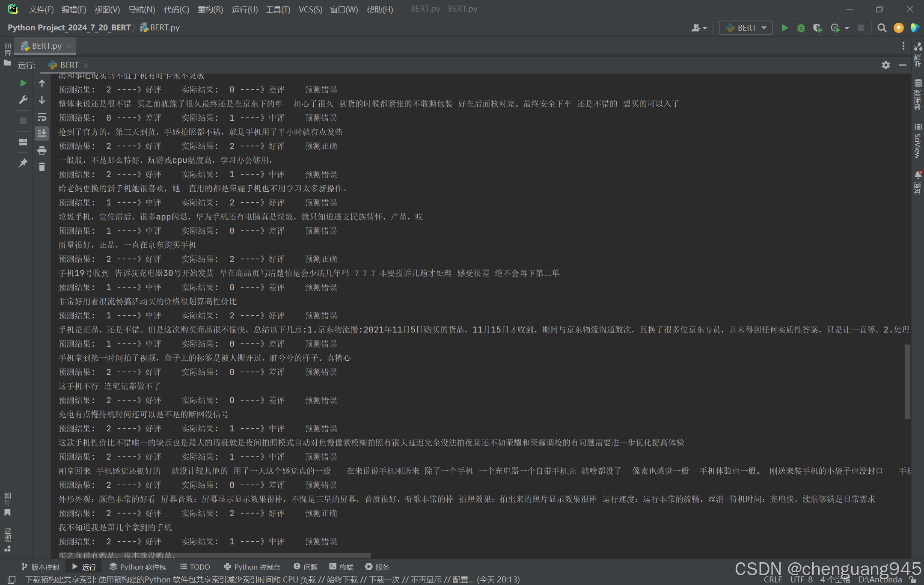
Task: Open the user account dropdown
Action: pos(699,28)
